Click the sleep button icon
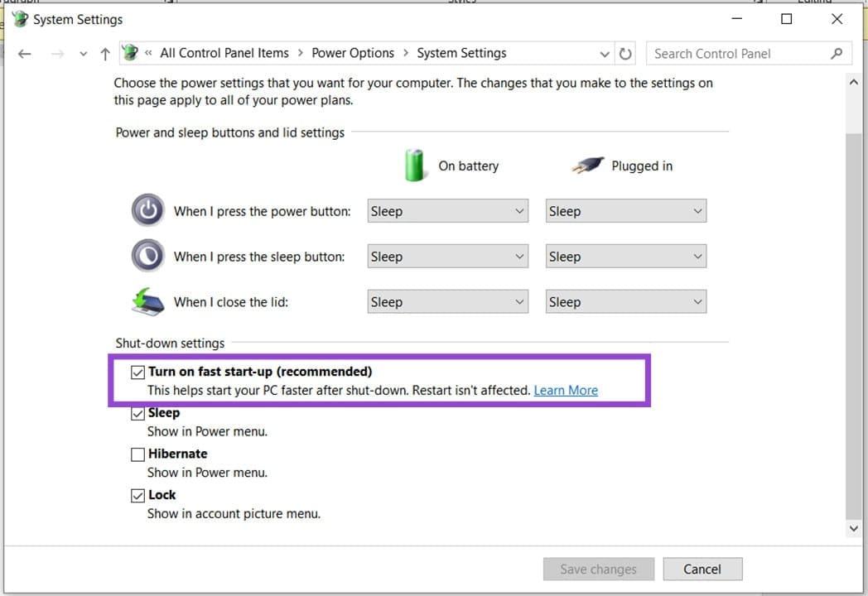 click(x=147, y=256)
